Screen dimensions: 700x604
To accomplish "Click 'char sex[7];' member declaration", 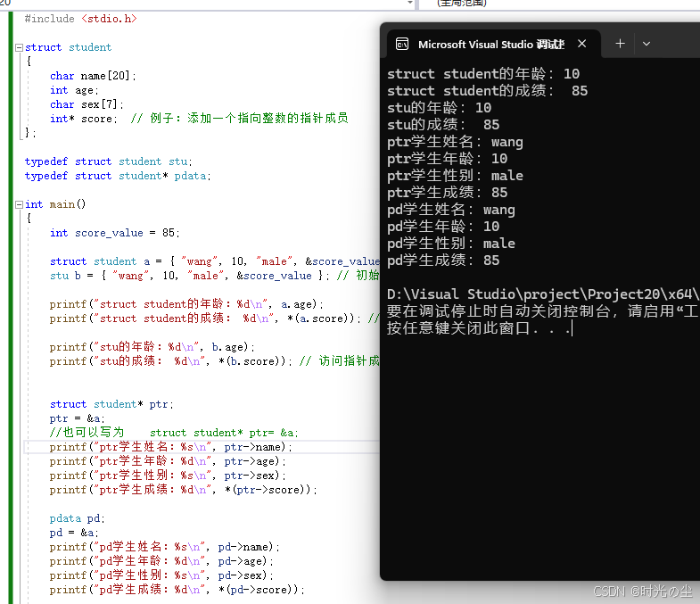I will click(x=86, y=104).
